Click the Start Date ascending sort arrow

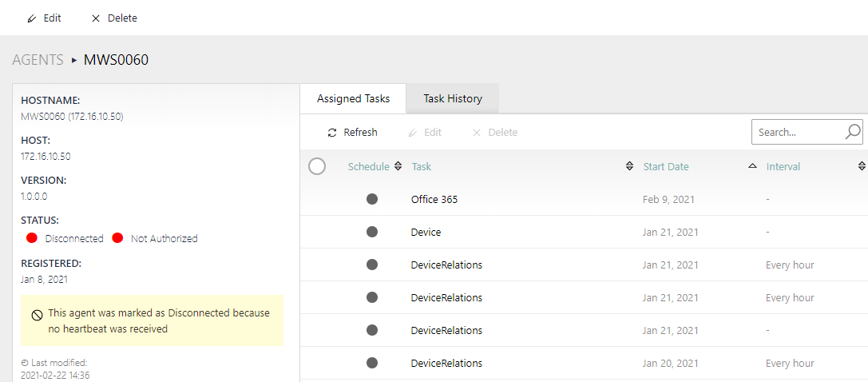pos(752,166)
